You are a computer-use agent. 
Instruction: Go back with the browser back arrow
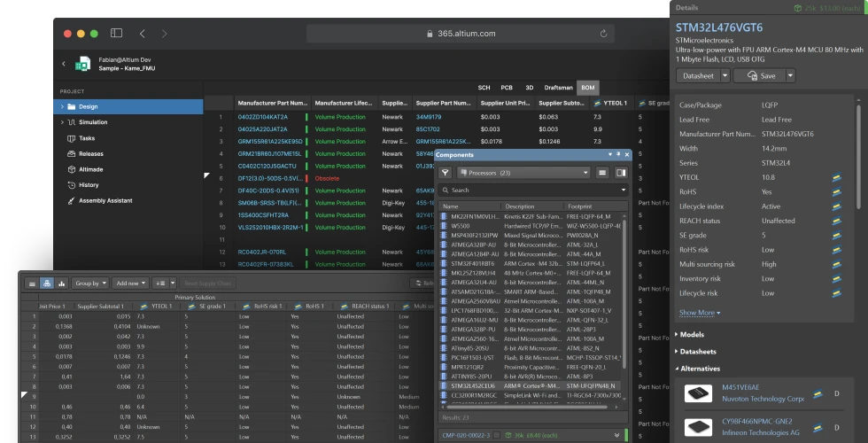143,34
